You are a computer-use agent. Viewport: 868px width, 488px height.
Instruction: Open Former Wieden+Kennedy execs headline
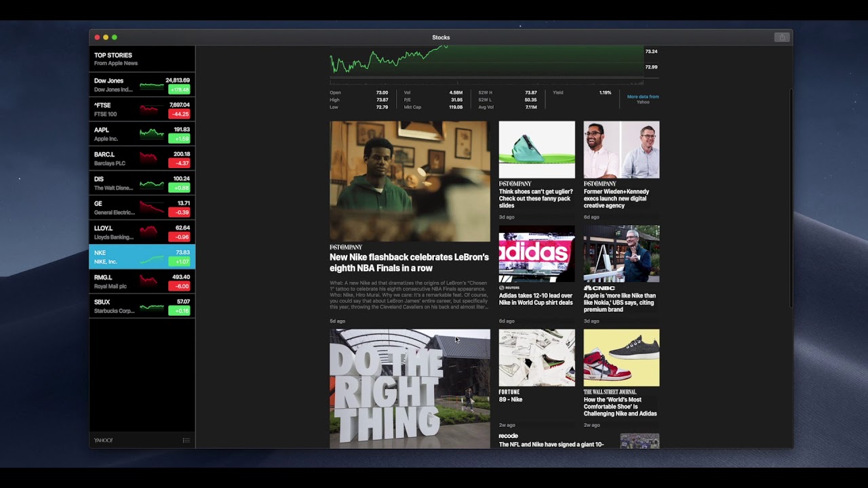pyautogui.click(x=616, y=199)
